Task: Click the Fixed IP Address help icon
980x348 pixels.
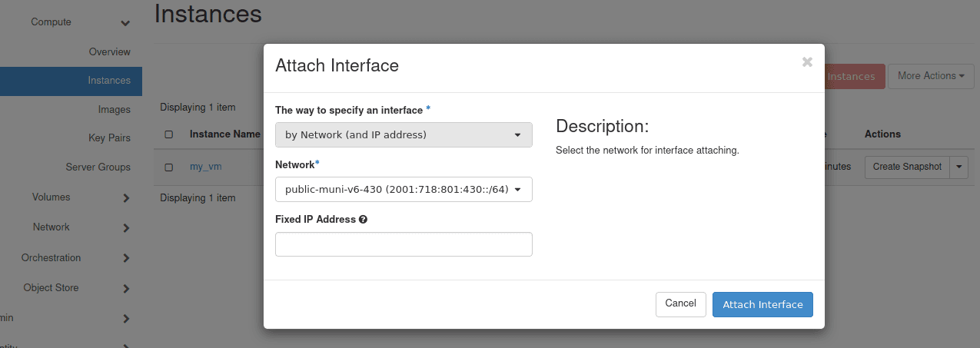Action: (x=363, y=220)
